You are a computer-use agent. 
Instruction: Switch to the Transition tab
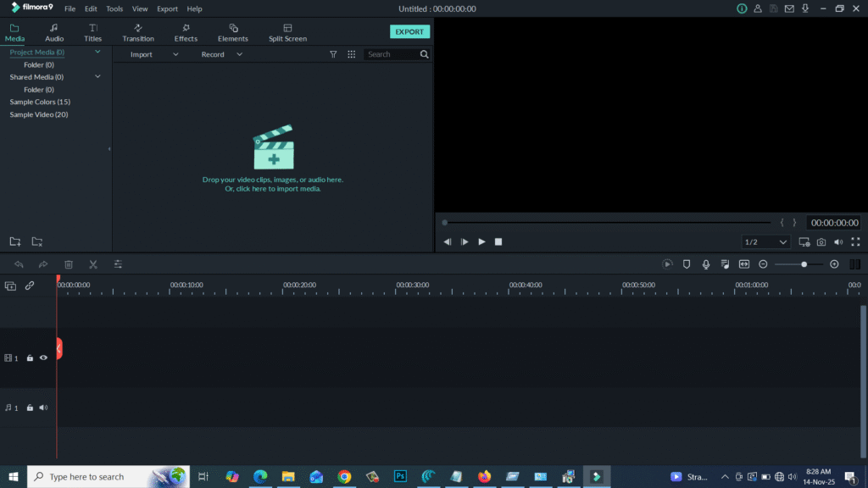[x=138, y=32]
